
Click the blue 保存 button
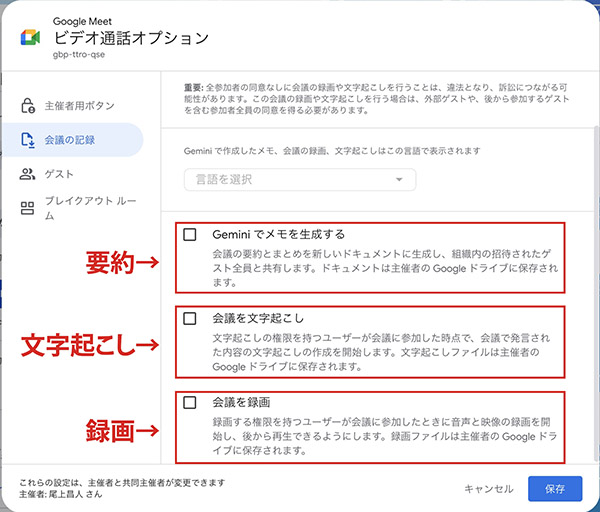555,489
